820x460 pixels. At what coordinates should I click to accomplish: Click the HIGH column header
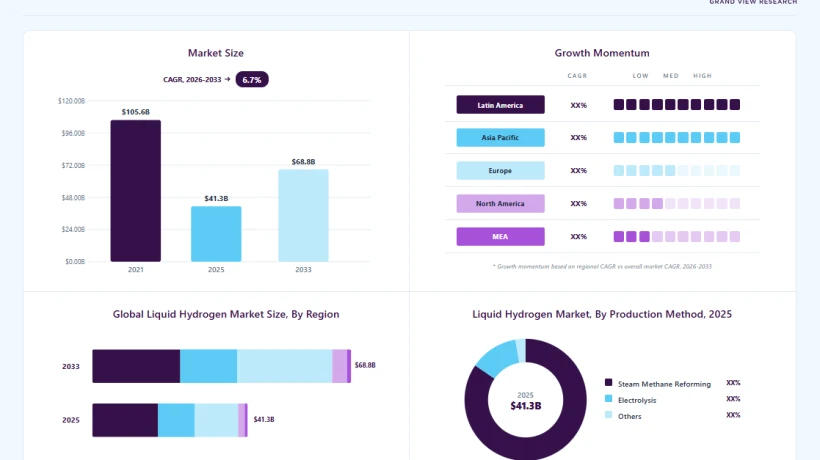click(x=702, y=76)
